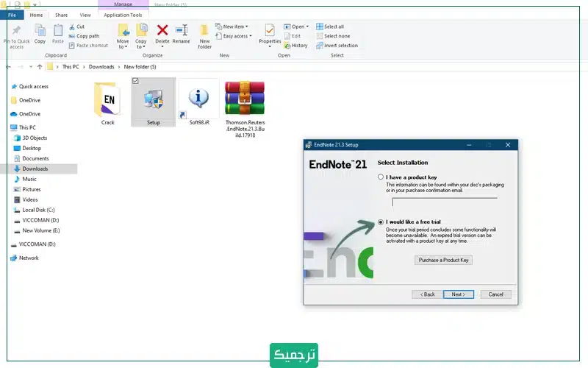Open the Copy to ribbon button
Image resolution: width=588 pixels, height=368 pixels.
click(x=141, y=36)
